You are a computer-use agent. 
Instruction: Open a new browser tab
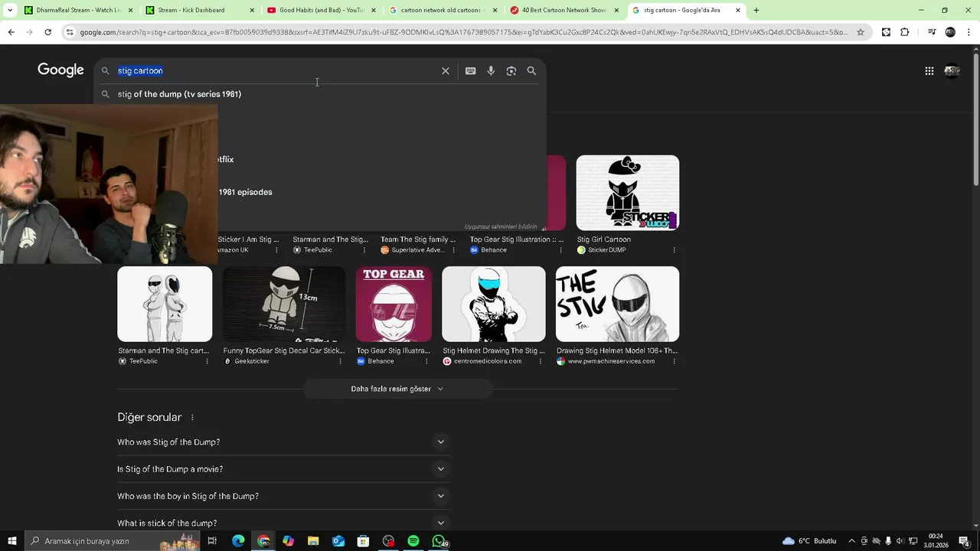[756, 10]
